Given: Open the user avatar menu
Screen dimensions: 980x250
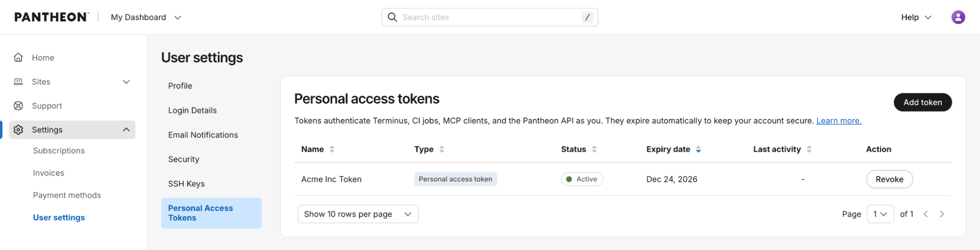Looking at the screenshot, I should [958, 17].
